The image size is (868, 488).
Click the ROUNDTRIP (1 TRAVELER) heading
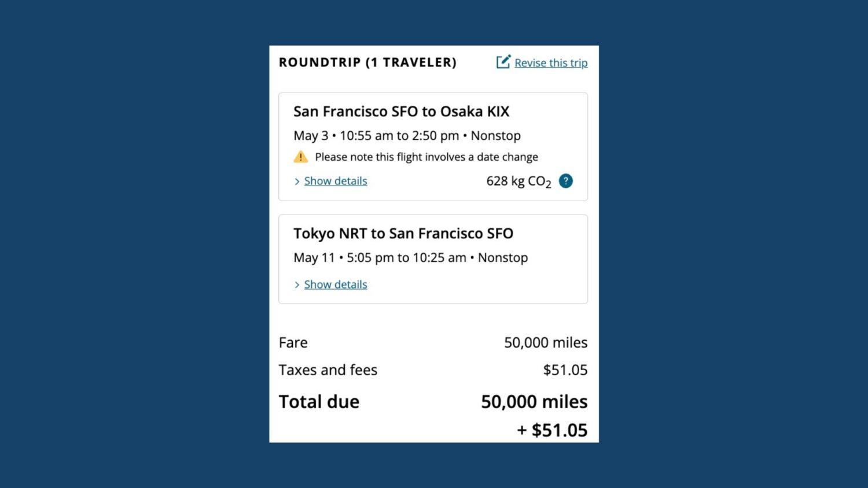point(368,62)
